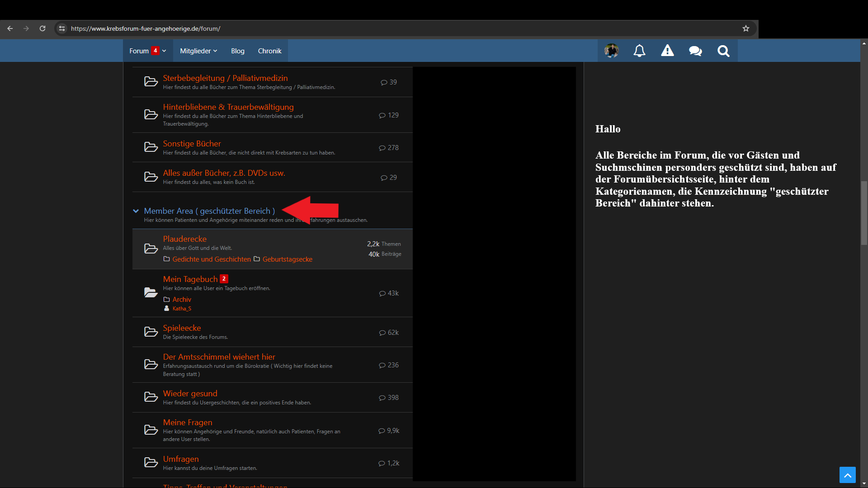Open notifications bell icon

pos(639,51)
